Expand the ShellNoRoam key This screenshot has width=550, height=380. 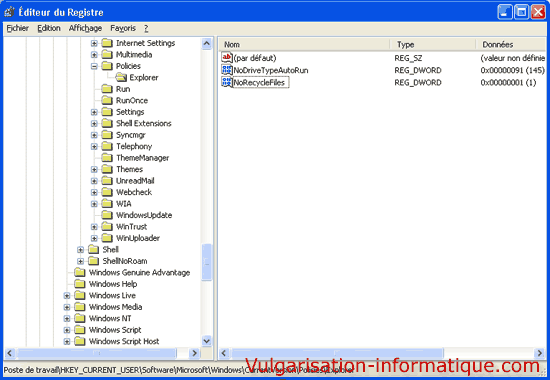pyautogui.click(x=80, y=261)
